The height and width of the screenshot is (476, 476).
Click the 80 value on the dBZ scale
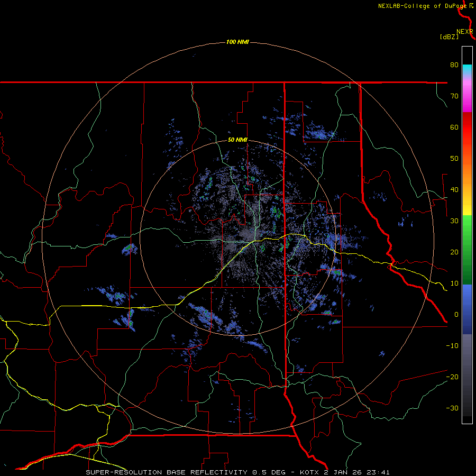454,65
